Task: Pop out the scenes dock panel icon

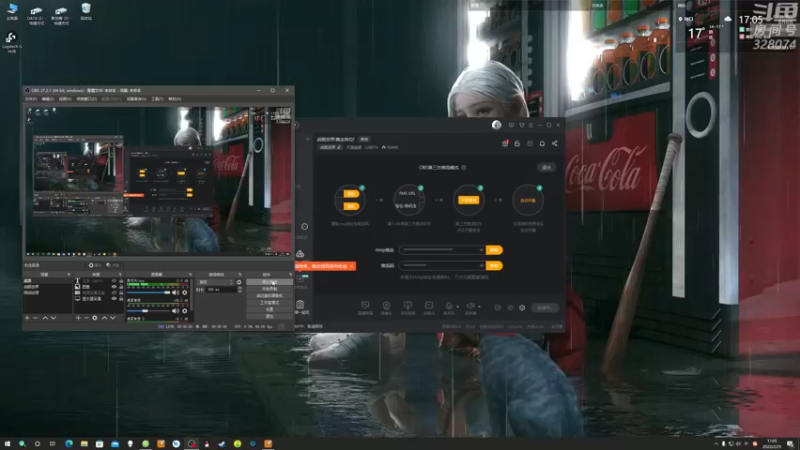Action: [x=69, y=274]
